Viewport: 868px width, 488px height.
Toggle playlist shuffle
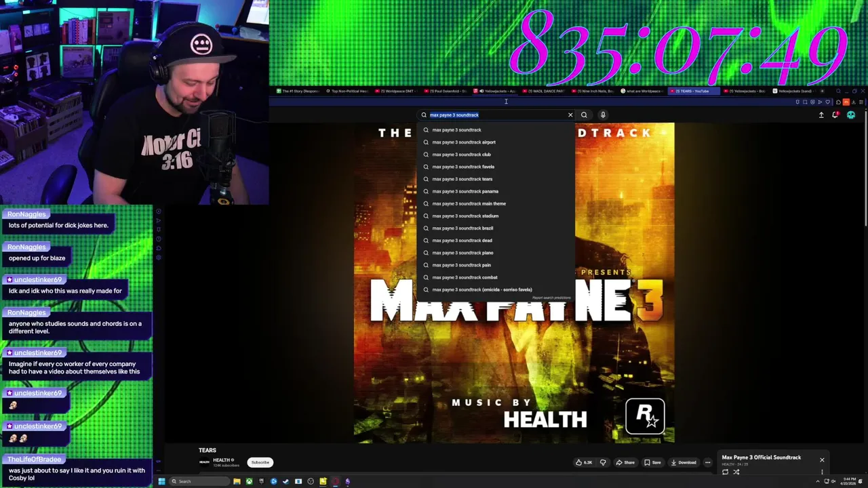click(736, 472)
